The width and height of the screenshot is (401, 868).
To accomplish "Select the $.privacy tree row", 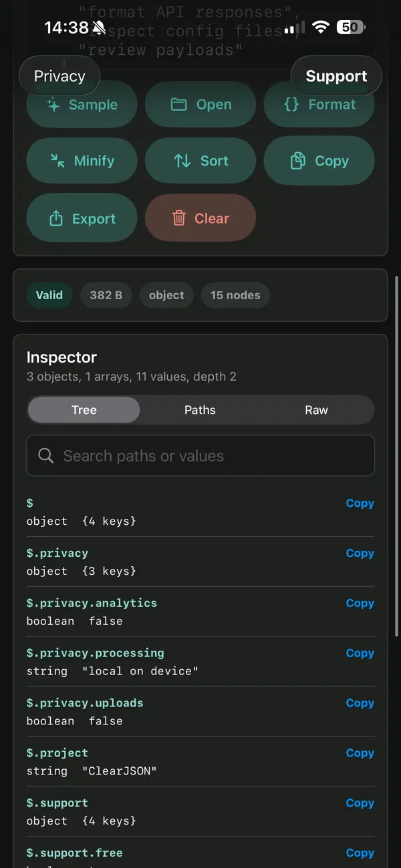I will 200,562.
